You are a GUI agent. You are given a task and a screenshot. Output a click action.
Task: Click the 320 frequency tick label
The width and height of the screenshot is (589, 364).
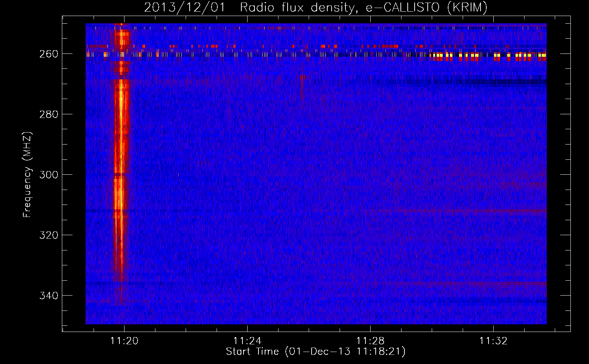48,235
